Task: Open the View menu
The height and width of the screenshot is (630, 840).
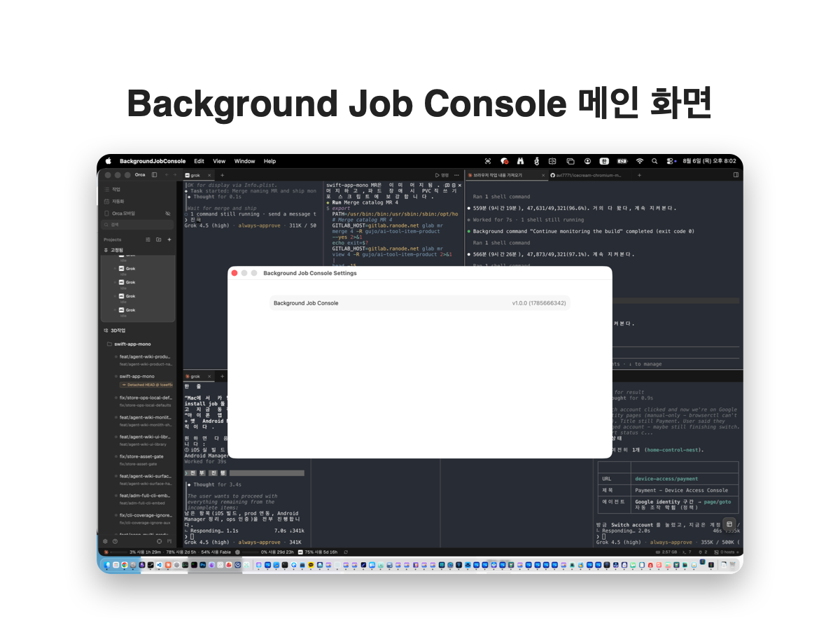Action: coord(219,161)
